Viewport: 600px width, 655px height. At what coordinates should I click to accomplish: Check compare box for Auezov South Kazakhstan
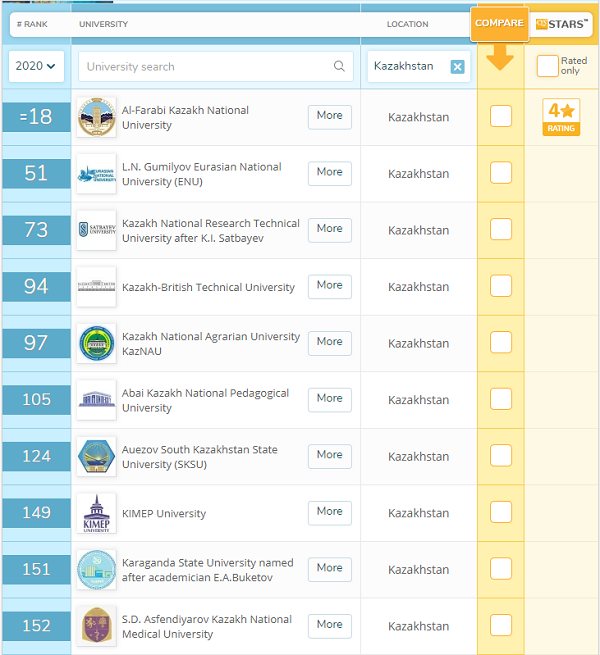coord(501,455)
